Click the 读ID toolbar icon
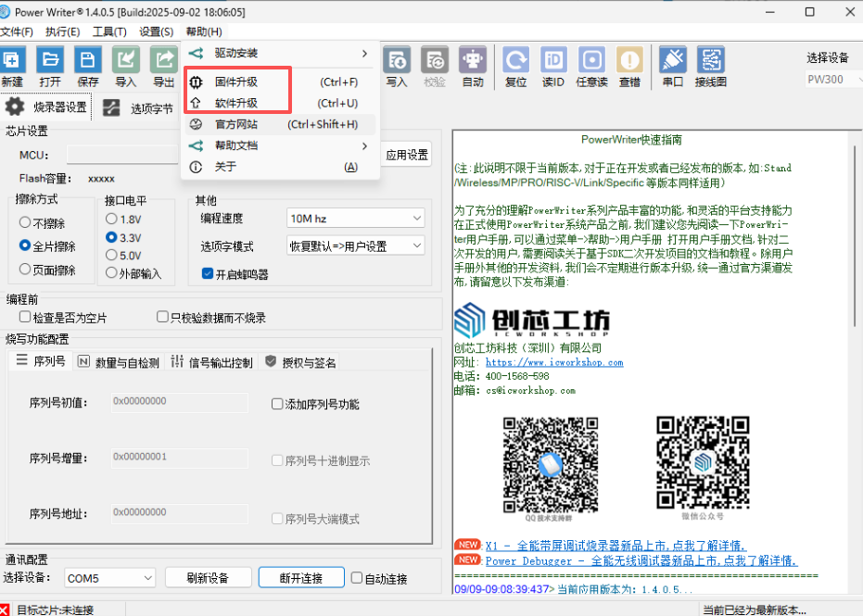This screenshot has height=616, width=863. click(x=553, y=59)
